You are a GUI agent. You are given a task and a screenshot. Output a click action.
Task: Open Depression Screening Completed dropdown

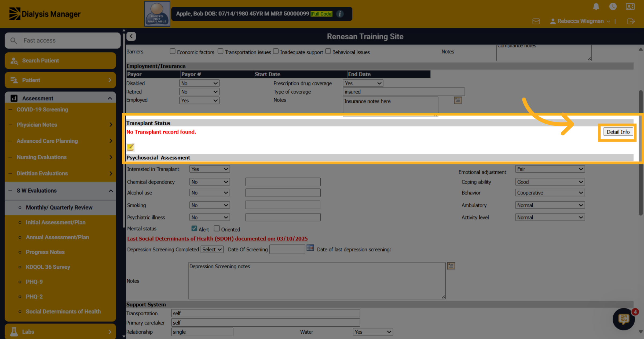212,250
